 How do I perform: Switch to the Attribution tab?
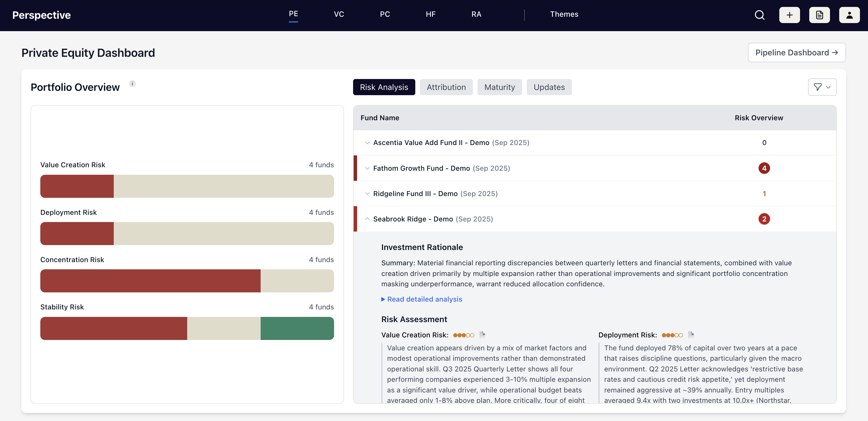click(x=446, y=87)
